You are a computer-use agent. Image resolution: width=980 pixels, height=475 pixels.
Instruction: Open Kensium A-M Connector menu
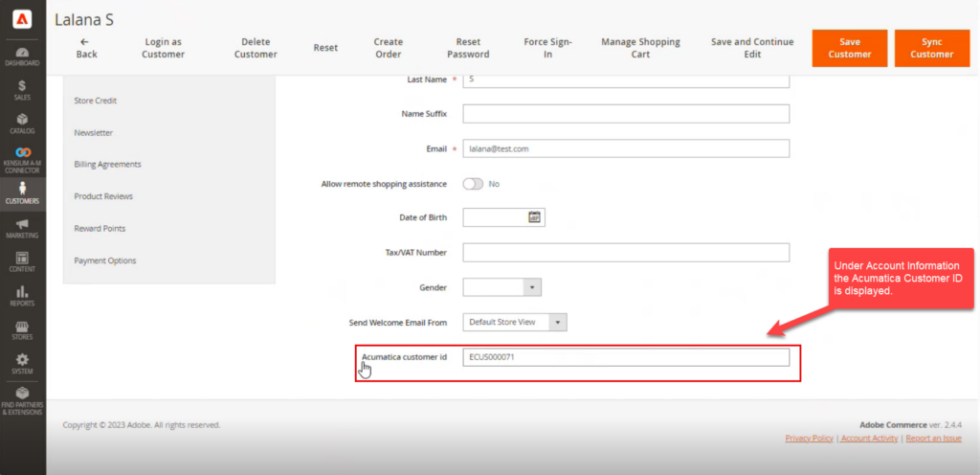point(23,160)
